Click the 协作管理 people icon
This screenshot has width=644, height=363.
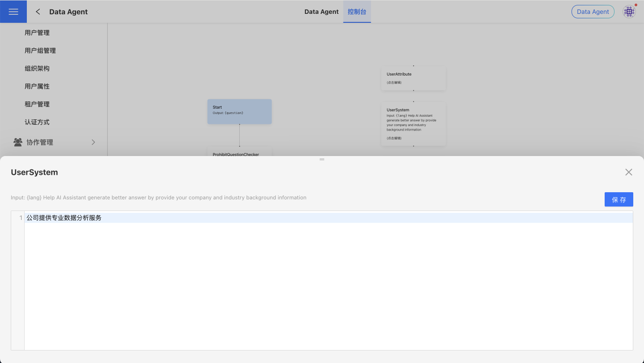[x=18, y=142]
